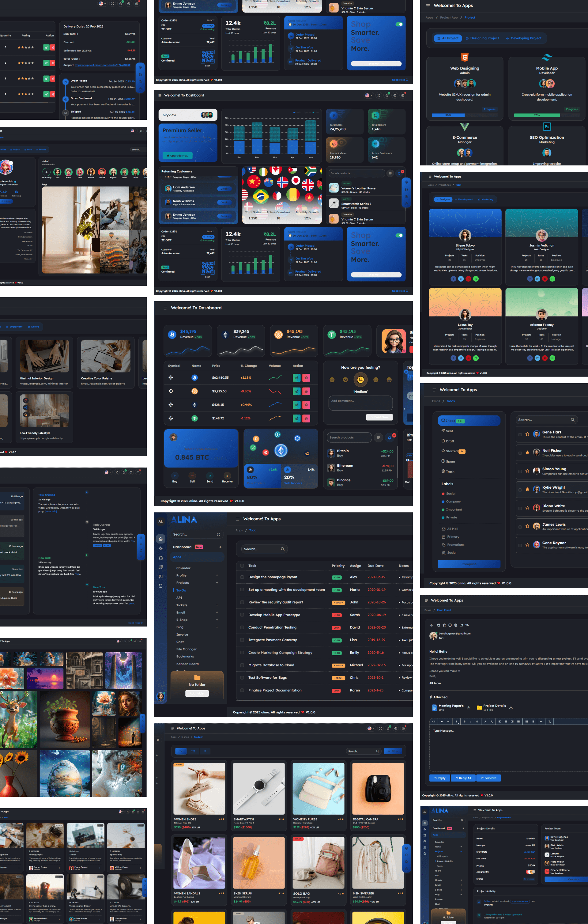Click the Compose button
Viewport: 588px width, 924px height.
click(x=469, y=564)
